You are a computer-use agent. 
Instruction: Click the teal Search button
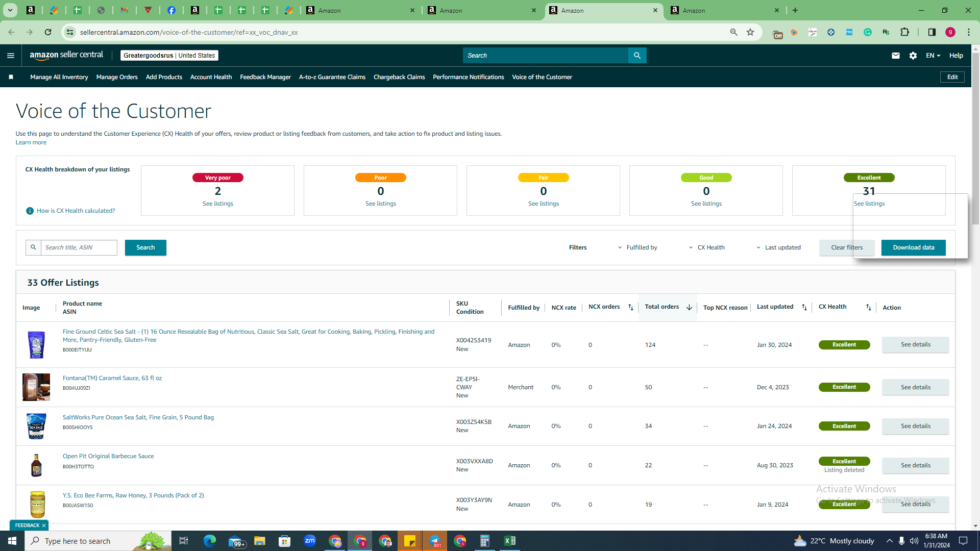pos(145,247)
